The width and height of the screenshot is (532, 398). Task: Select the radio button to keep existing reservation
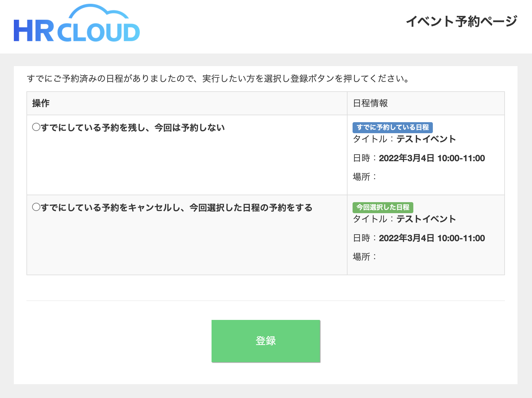tap(36, 127)
